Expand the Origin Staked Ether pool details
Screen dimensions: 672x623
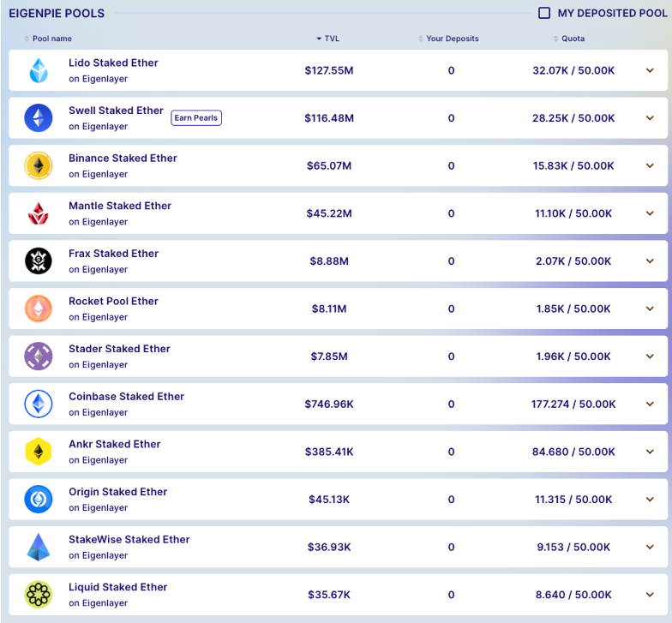tap(650, 500)
